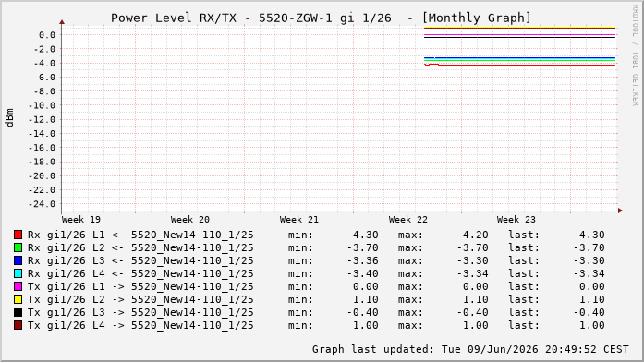
Task: Click the red Rx L1 legend swatch
Action: [x=18, y=235]
